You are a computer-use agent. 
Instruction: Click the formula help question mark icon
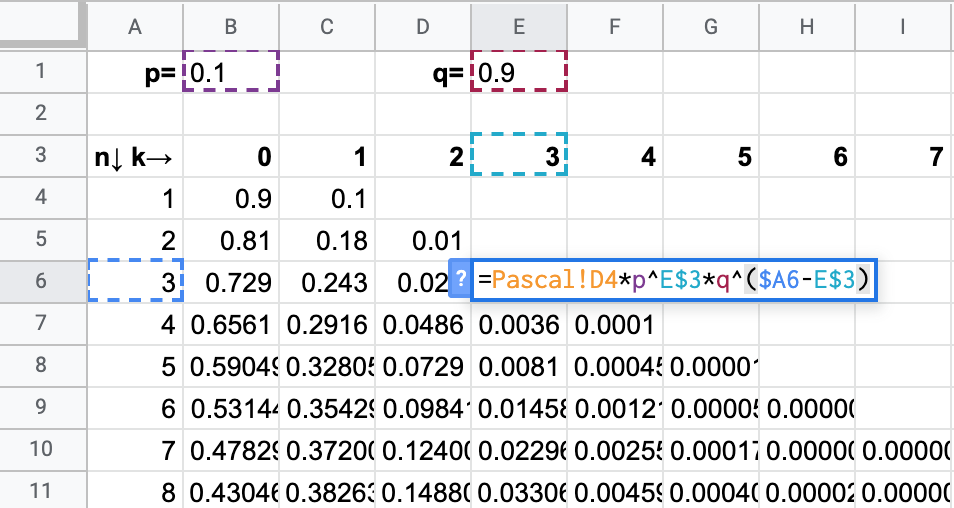pos(461,280)
